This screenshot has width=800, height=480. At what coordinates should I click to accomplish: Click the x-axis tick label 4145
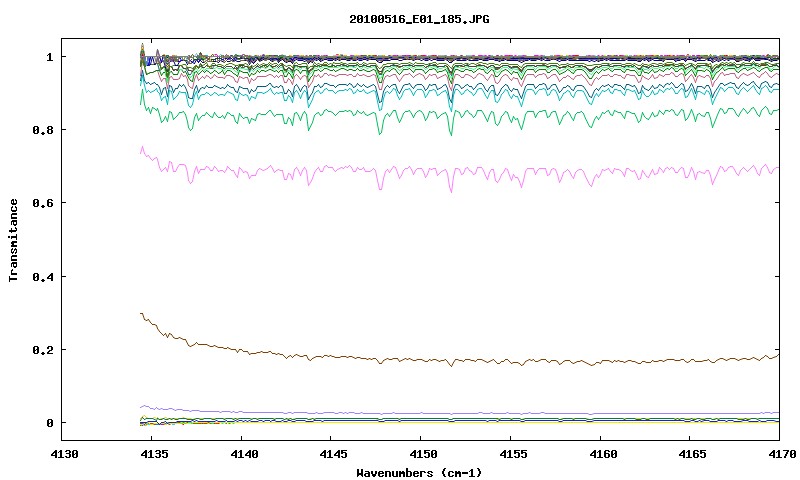(333, 453)
